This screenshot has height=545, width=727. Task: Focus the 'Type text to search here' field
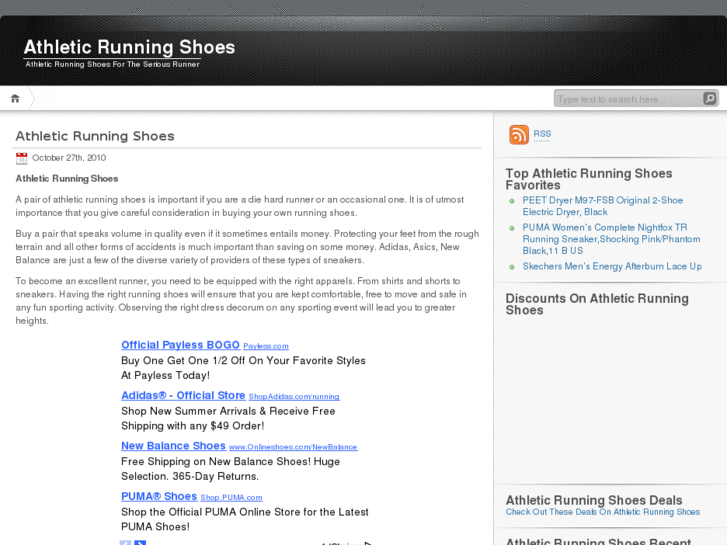coord(628,99)
